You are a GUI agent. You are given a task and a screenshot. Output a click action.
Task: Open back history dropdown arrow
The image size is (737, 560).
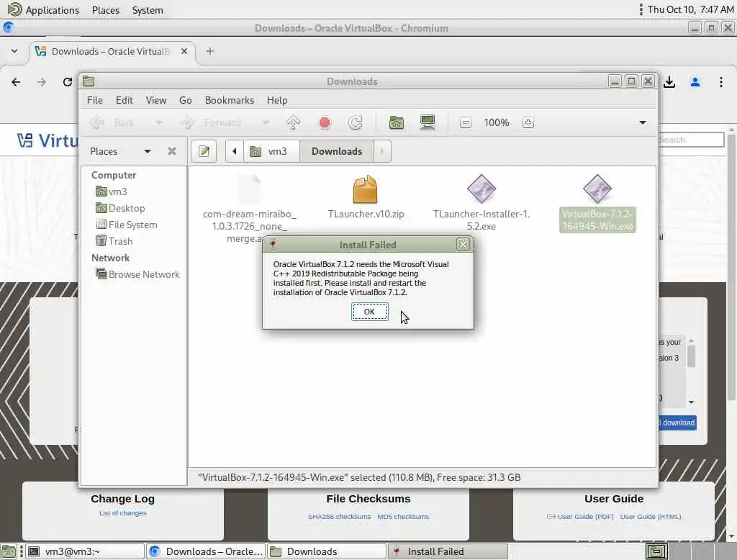(159, 122)
